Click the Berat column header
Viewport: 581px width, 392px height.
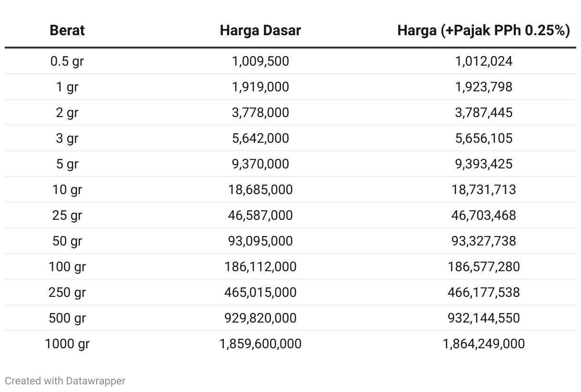click(67, 30)
